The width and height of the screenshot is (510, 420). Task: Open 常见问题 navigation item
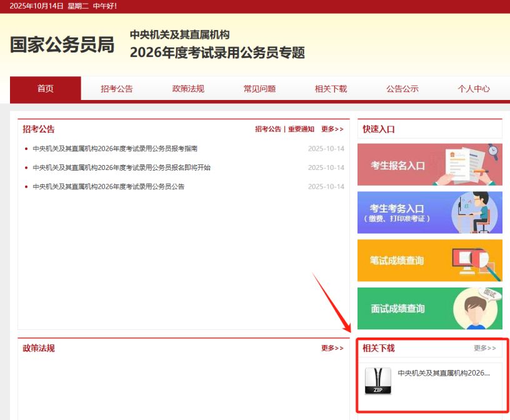tap(259, 89)
